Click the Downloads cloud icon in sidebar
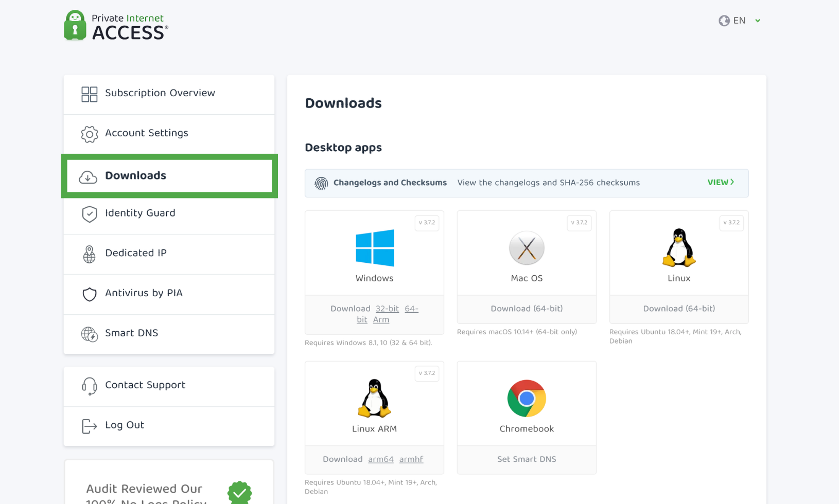This screenshot has width=839, height=504. point(88,177)
